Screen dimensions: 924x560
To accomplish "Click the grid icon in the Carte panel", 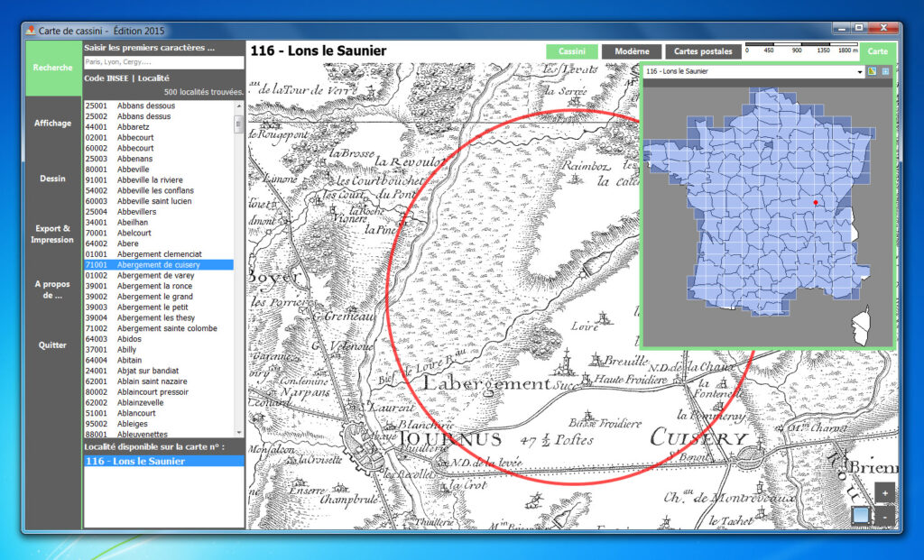I will pyautogui.click(x=885, y=71).
